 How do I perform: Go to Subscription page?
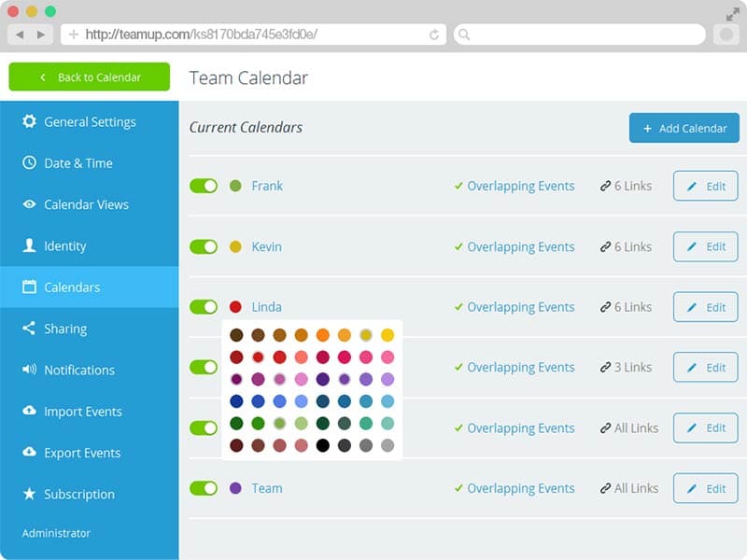point(89,494)
